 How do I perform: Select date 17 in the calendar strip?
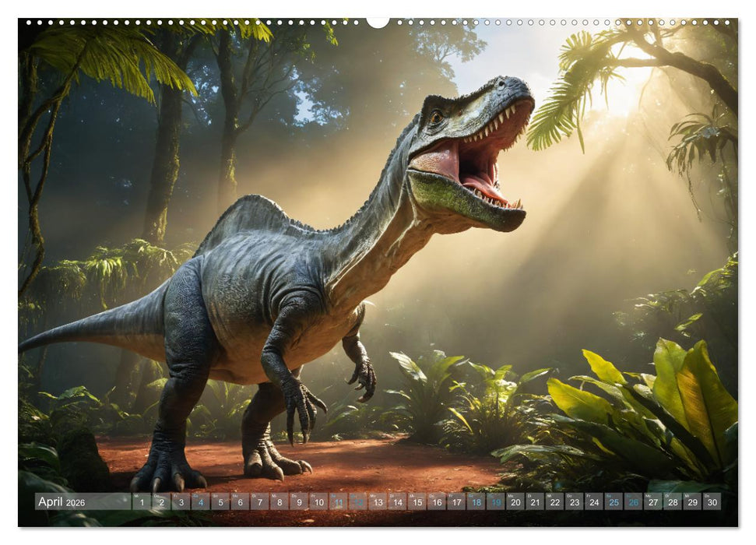[x=456, y=502]
